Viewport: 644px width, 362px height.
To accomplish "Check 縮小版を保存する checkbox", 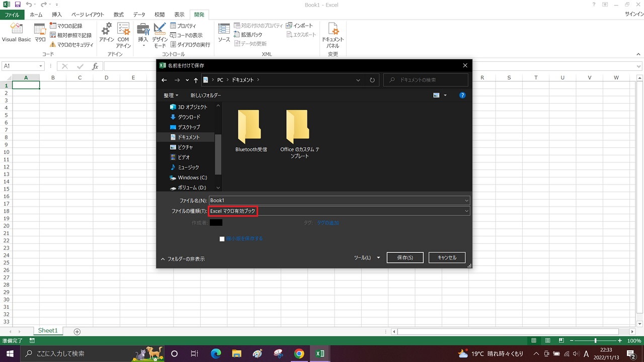I will [x=222, y=239].
